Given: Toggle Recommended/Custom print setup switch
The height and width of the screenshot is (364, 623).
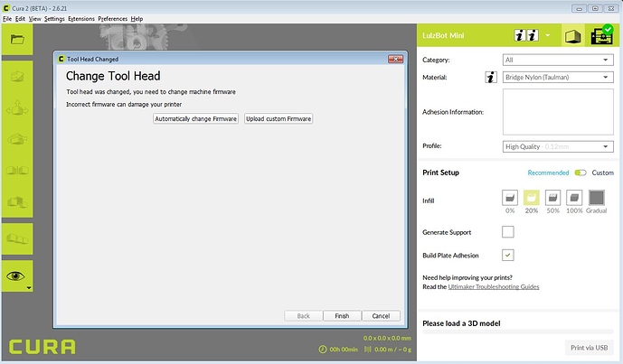Looking at the screenshot, I should (581, 173).
